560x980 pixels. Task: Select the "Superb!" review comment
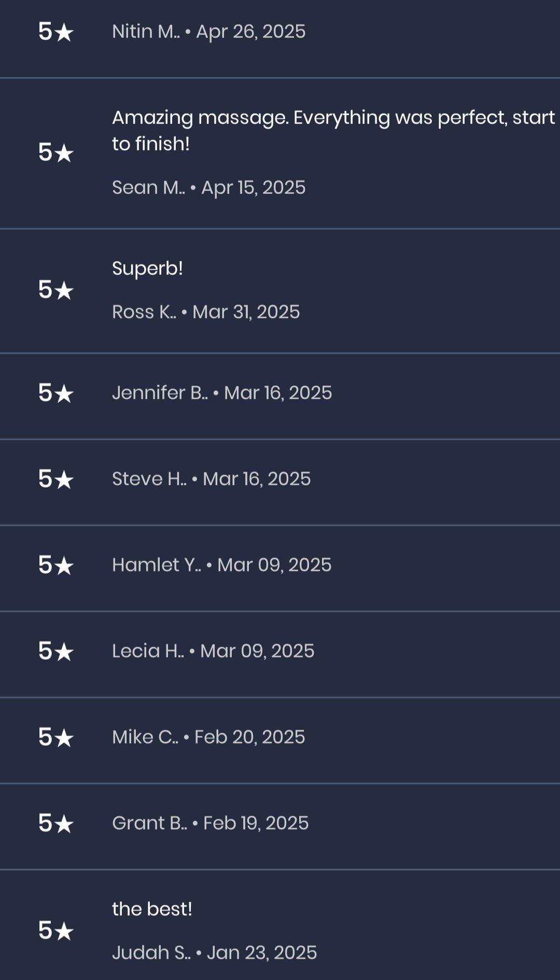pyautogui.click(x=147, y=269)
